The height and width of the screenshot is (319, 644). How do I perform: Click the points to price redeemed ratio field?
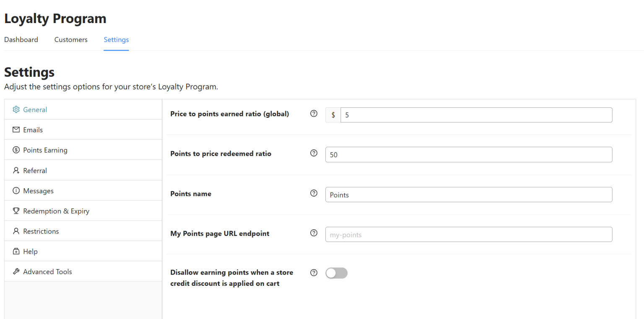pyautogui.click(x=468, y=154)
